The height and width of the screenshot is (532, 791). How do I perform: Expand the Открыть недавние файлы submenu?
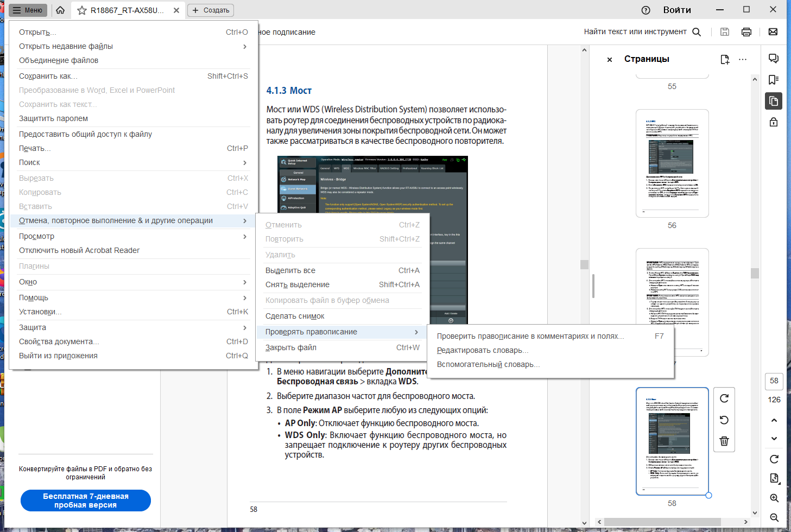(x=133, y=46)
